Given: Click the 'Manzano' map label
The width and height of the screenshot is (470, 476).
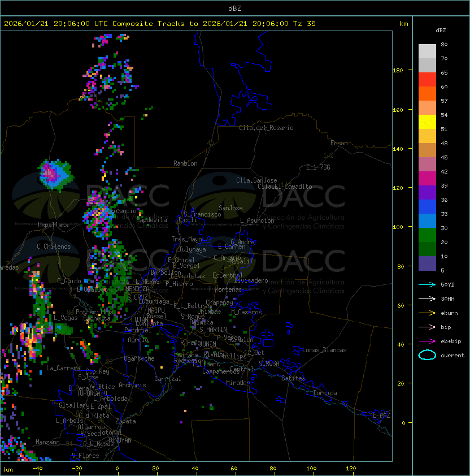Looking at the screenshot, I should point(47,442).
